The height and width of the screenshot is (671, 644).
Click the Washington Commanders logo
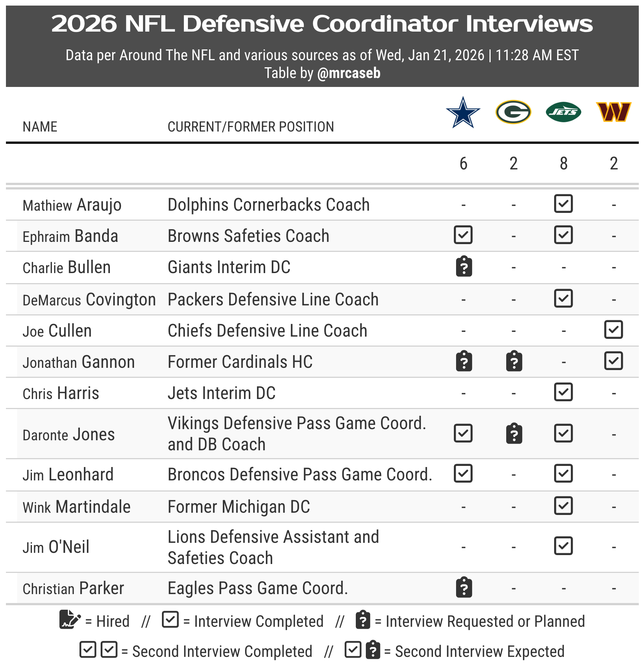pos(614,112)
